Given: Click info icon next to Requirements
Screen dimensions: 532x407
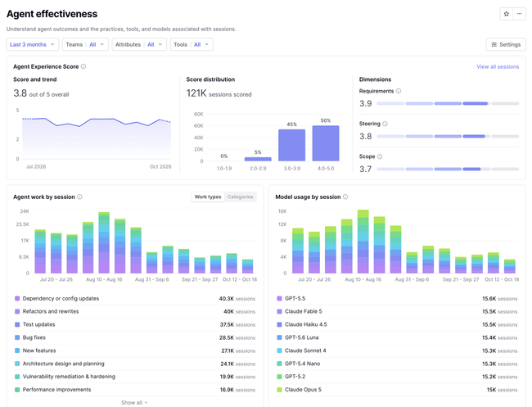Looking at the screenshot, I should point(399,91).
